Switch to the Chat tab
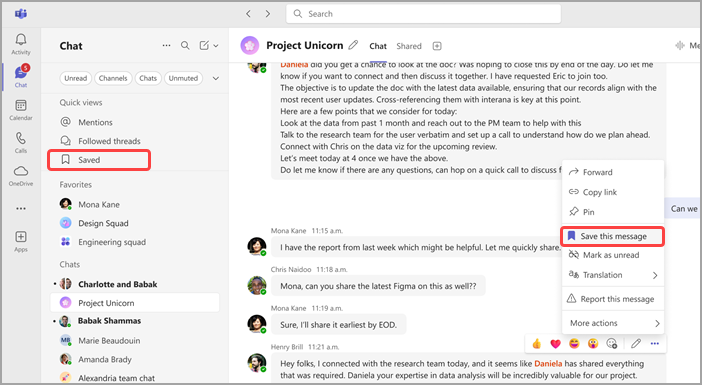Screen dimensions: 702x385 coord(378,46)
